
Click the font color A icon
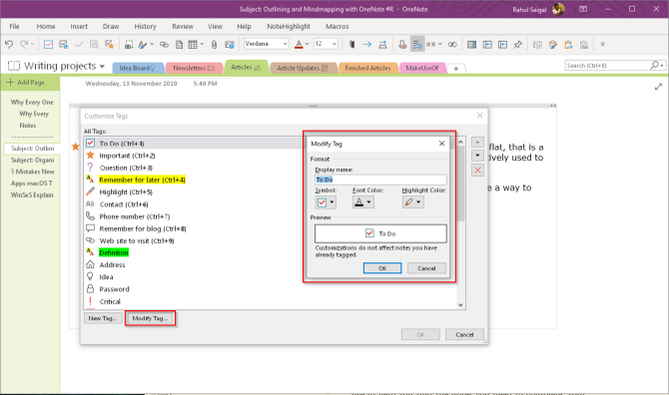[299, 44]
